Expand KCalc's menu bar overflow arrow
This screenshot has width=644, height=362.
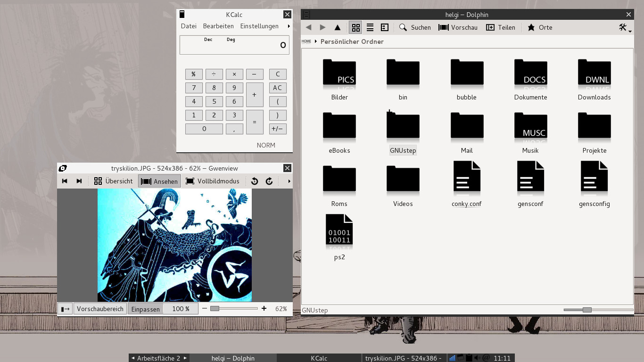pyautogui.click(x=289, y=26)
